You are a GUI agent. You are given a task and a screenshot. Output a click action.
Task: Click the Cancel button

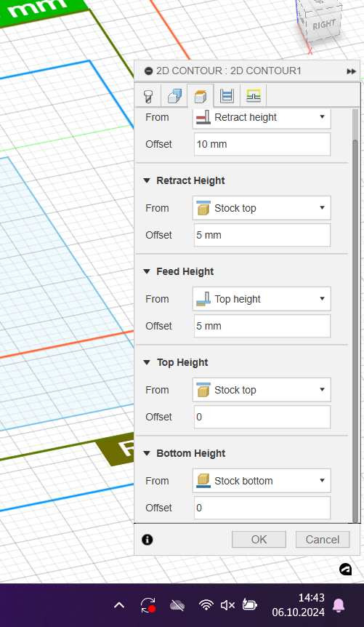point(323,540)
